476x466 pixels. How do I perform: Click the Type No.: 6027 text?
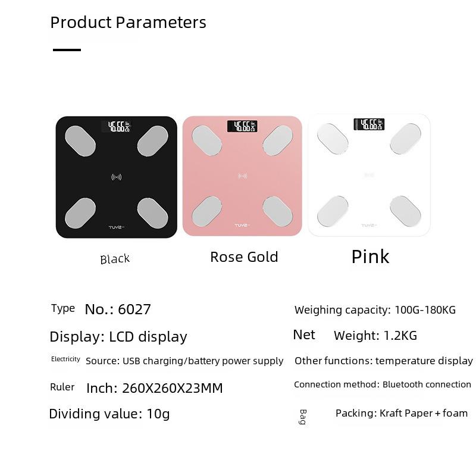coord(101,309)
